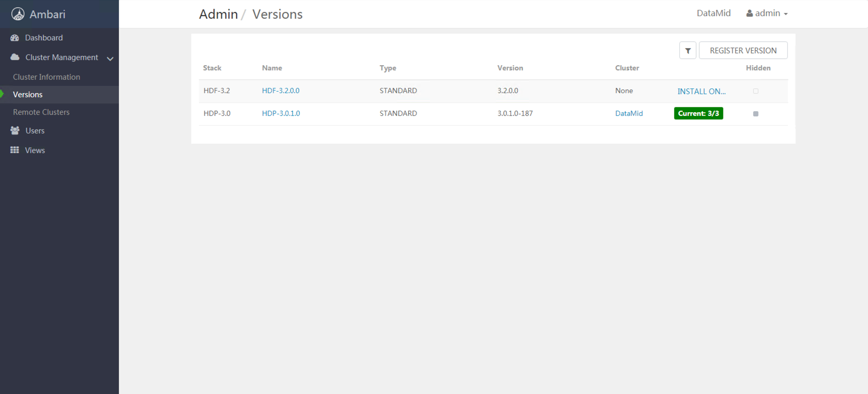Go to Remote Clusters page
The image size is (868, 394).
tap(41, 112)
